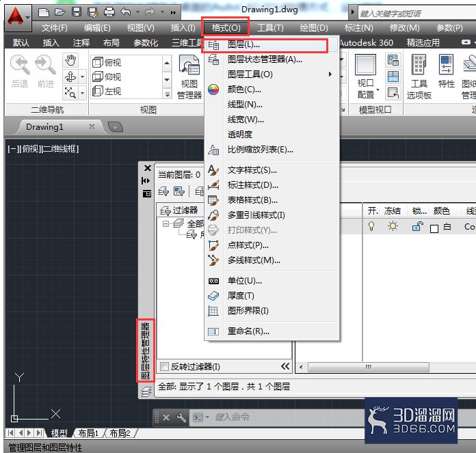The height and width of the screenshot is (453, 476).
Task: Select the 俯视 top view
Action: (107, 62)
